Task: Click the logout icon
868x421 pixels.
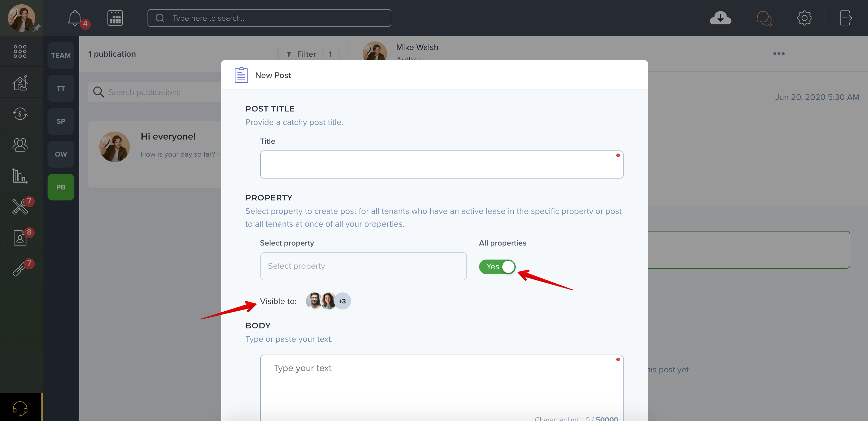Action: [x=846, y=18]
